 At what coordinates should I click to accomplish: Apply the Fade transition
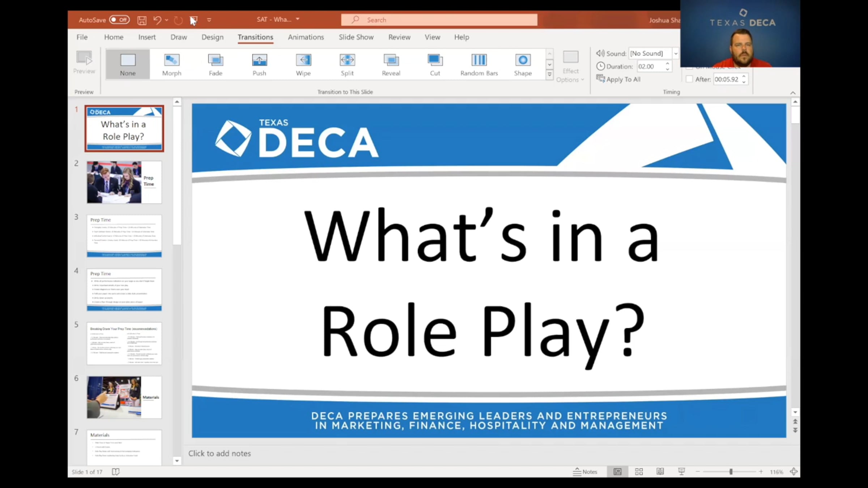tap(216, 64)
